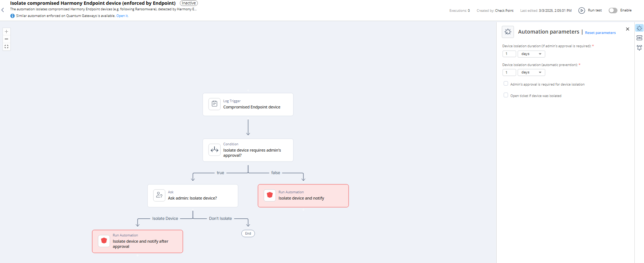Viewport: 644px width, 263px height.
Task: Toggle the Enable automation switch
Action: (x=613, y=10)
